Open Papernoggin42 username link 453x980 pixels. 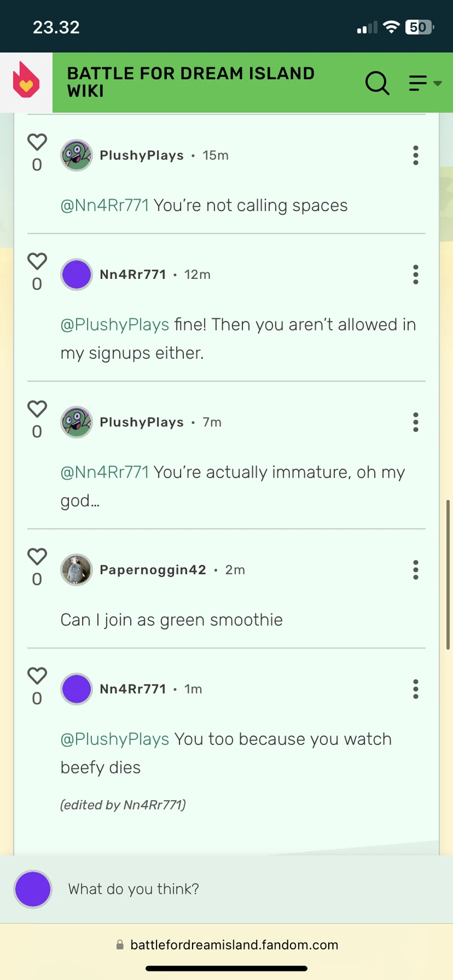(x=152, y=570)
